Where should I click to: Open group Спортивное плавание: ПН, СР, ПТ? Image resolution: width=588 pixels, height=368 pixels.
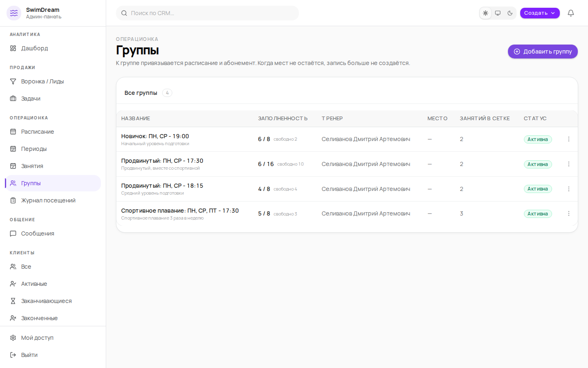[180, 211]
